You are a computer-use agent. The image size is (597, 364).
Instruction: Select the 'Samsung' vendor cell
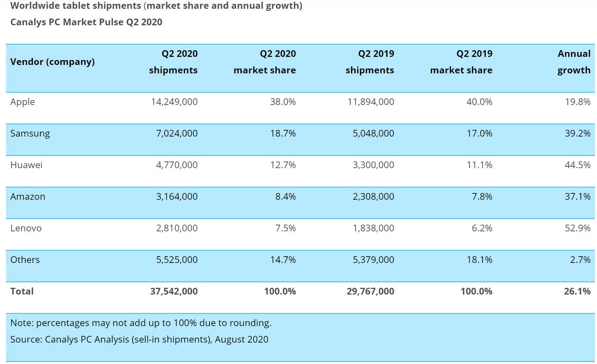(x=30, y=134)
